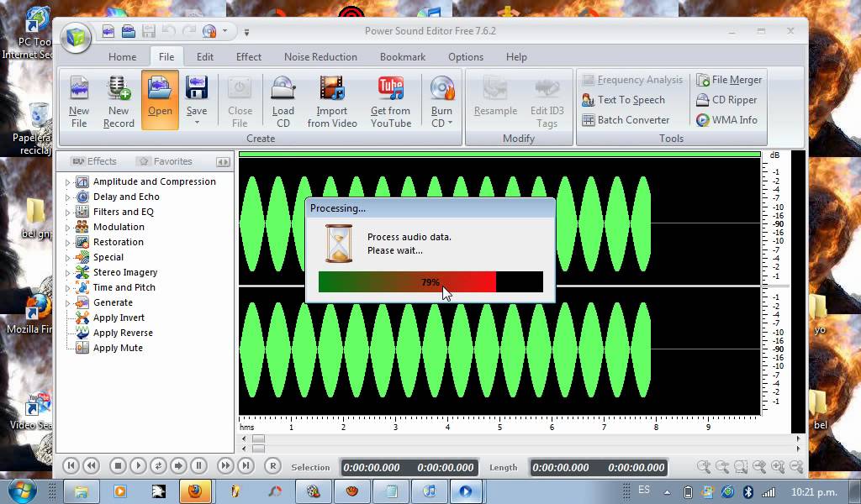The width and height of the screenshot is (861, 504).
Task: Start a New Record with microphone icon
Action: pyautogui.click(x=119, y=88)
